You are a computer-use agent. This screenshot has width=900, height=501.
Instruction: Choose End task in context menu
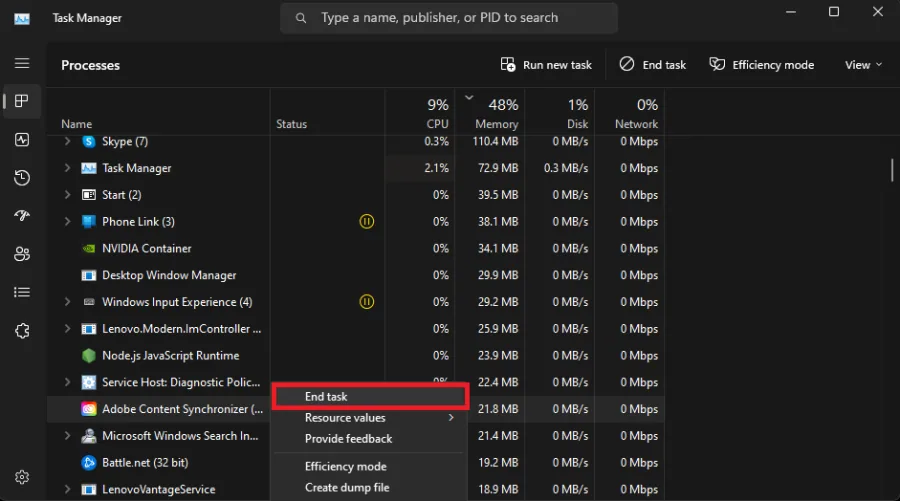371,397
